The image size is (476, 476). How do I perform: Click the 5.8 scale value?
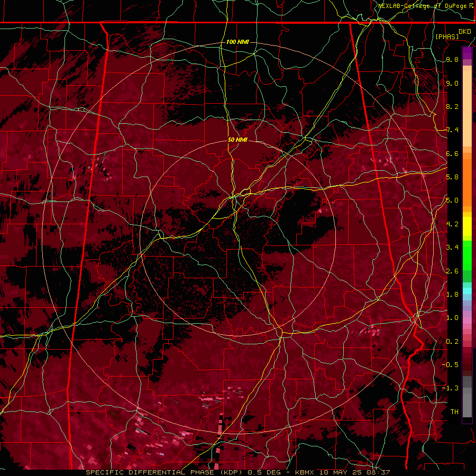click(452, 177)
